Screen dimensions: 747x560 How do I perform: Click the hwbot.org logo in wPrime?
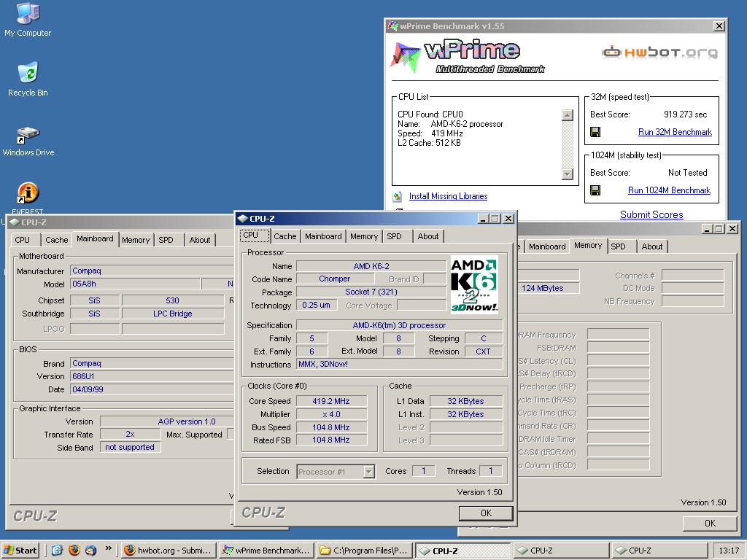tap(659, 52)
